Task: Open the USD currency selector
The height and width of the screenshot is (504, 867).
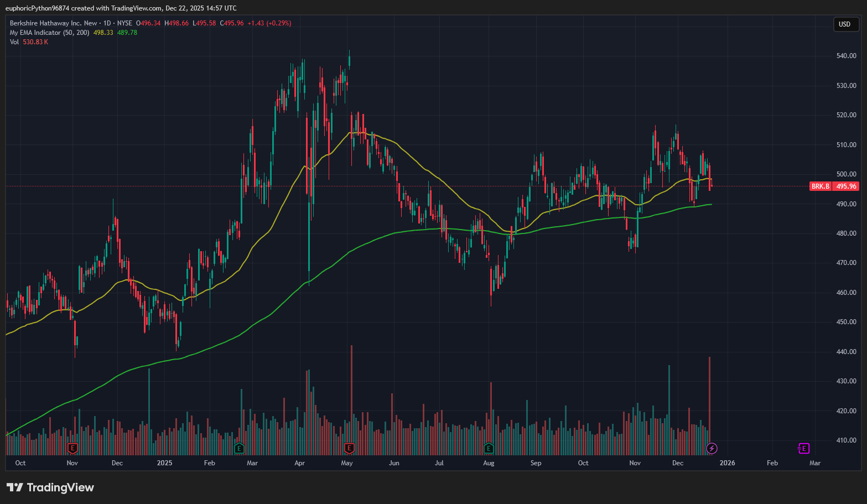Action: coord(846,24)
